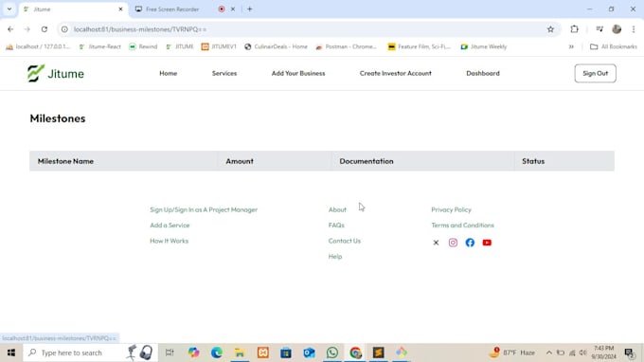Open the Help footer link

(335, 257)
